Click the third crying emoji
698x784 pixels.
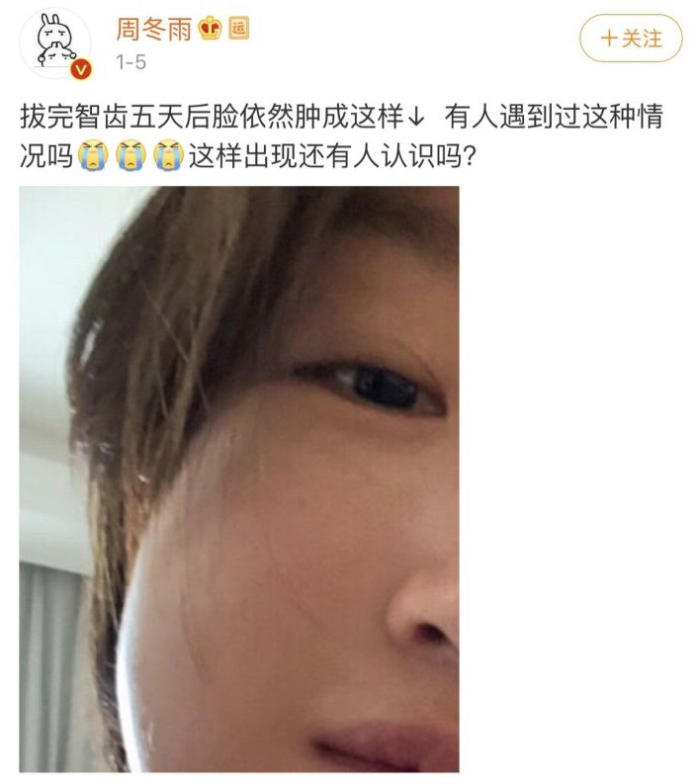[169, 155]
